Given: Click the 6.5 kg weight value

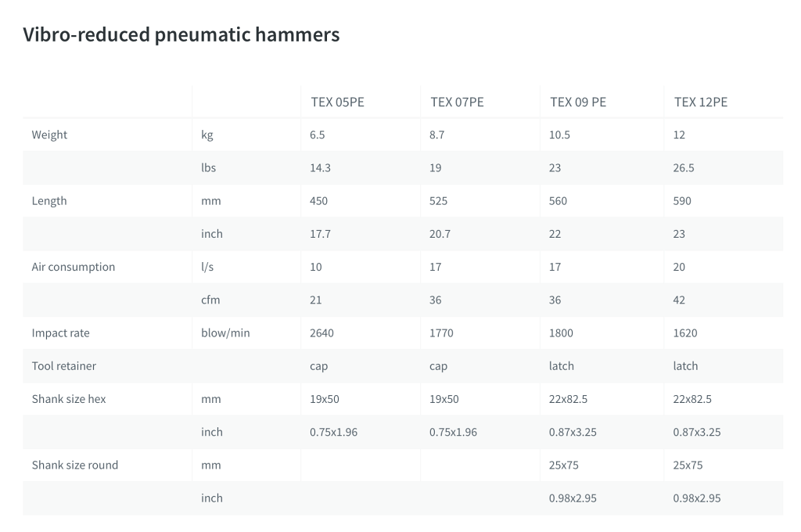Looking at the screenshot, I should pyautogui.click(x=317, y=135).
